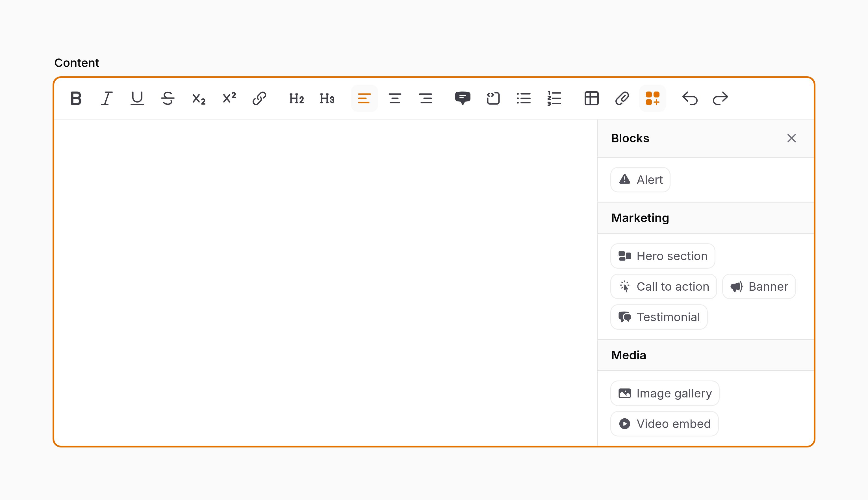
Task: Insert a code block
Action: [493, 99]
